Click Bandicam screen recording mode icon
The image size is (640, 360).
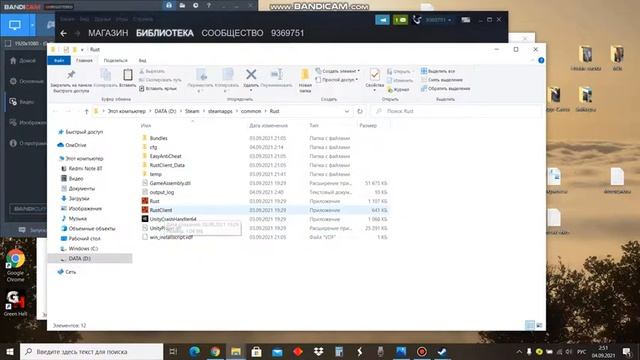(x=15, y=25)
